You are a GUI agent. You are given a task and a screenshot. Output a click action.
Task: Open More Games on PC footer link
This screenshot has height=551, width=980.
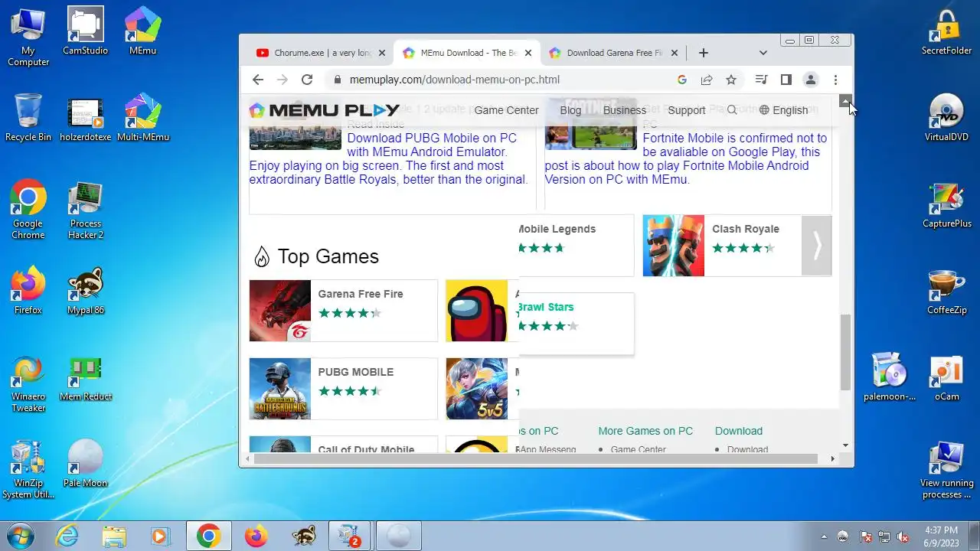pyautogui.click(x=645, y=431)
